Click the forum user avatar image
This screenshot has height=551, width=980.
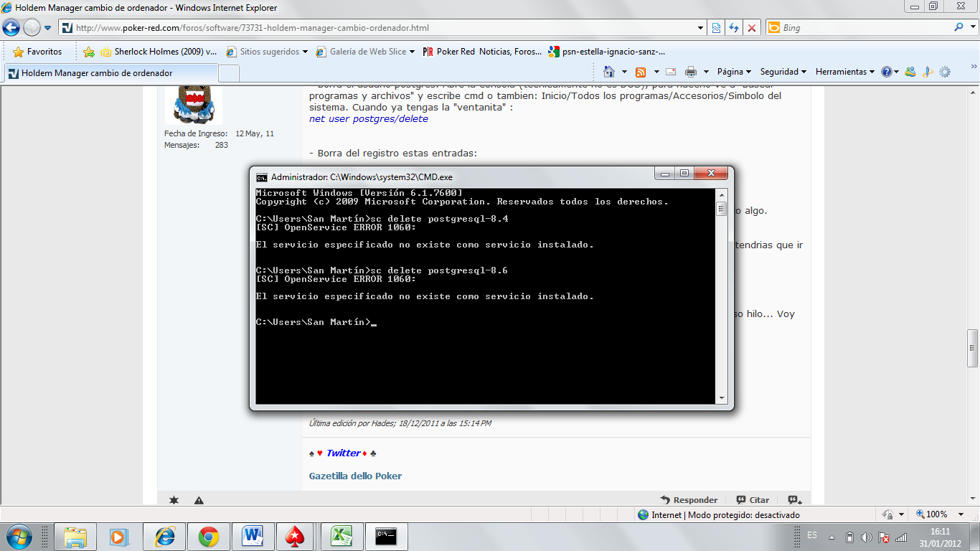tap(194, 104)
